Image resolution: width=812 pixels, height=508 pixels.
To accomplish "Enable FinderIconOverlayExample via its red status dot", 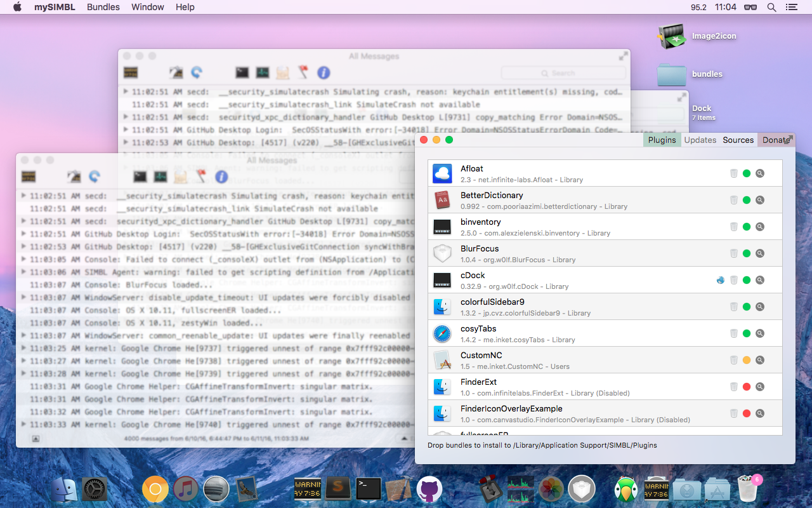I will 747,413.
